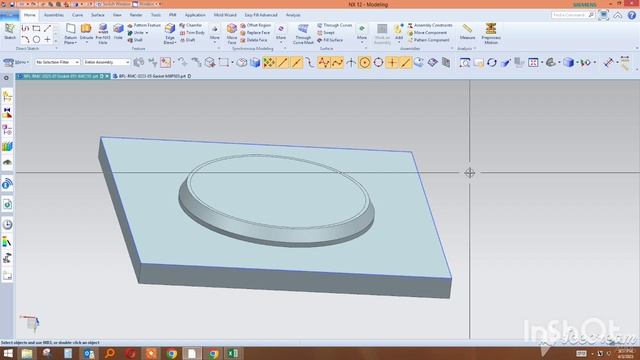Image resolution: width=640 pixels, height=360 pixels.
Task: Open the Surface ribbon tab
Action: 98,15
